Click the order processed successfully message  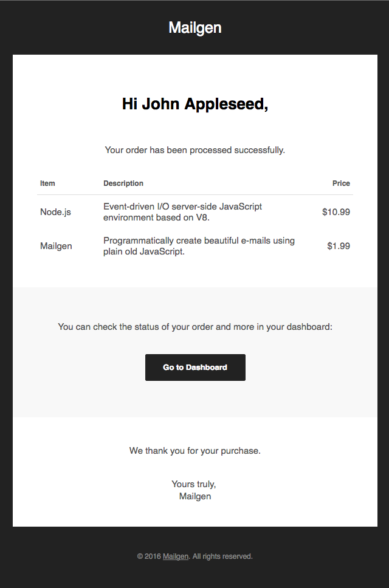coord(195,150)
